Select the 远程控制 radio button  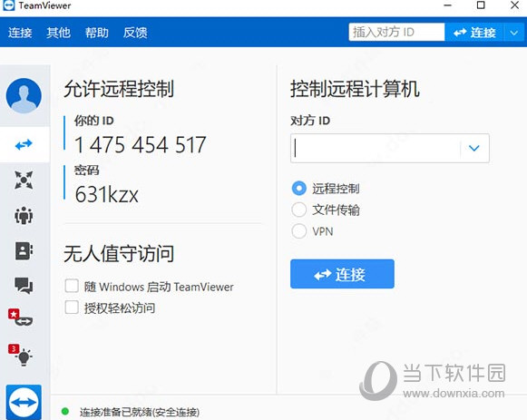[299, 188]
